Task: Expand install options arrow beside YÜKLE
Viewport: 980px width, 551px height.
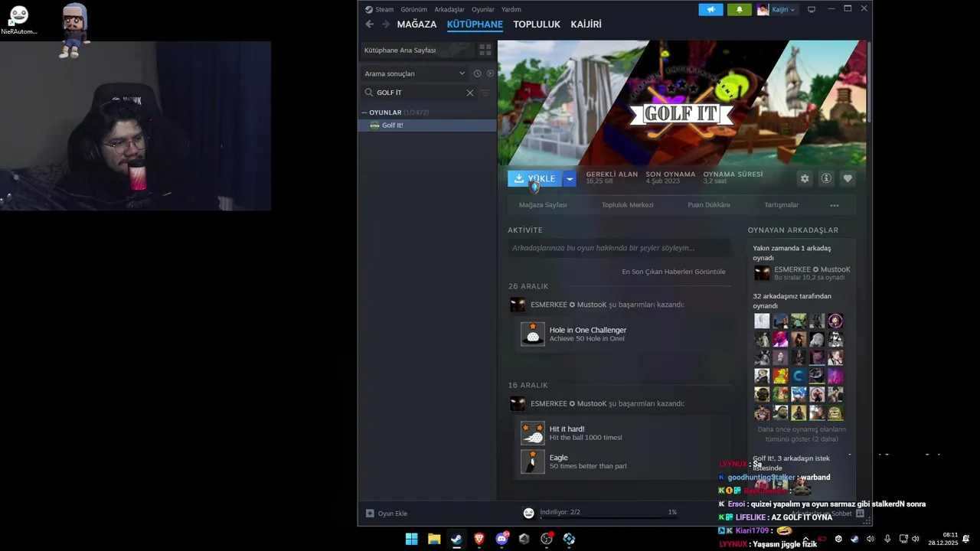Action: click(570, 178)
